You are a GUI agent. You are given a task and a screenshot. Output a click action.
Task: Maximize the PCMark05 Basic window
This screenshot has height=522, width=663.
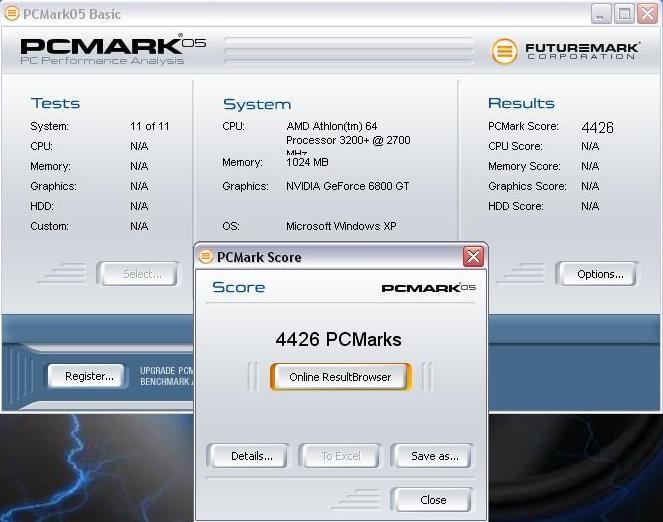point(624,14)
